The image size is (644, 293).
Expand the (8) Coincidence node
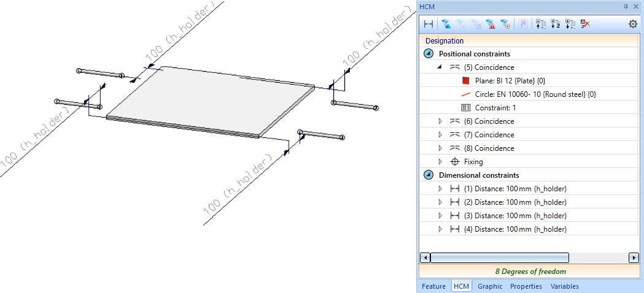(x=440, y=148)
